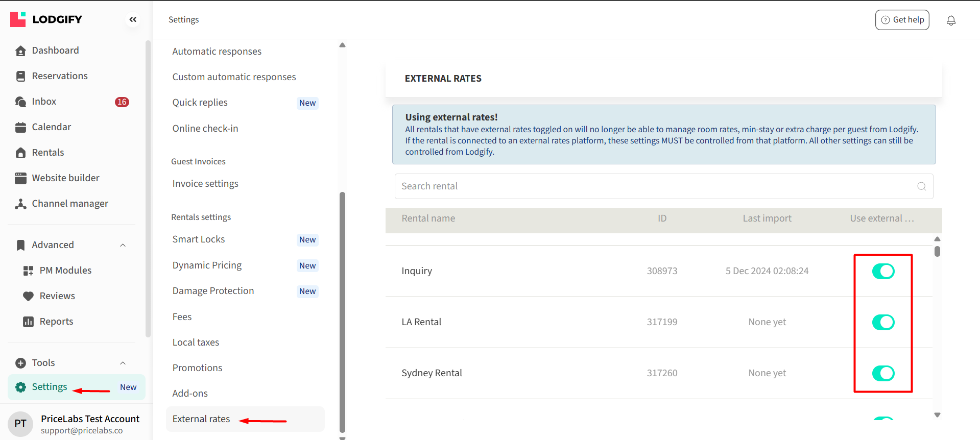The height and width of the screenshot is (440, 980).
Task: Collapse the Advanced section chevron
Action: click(123, 245)
